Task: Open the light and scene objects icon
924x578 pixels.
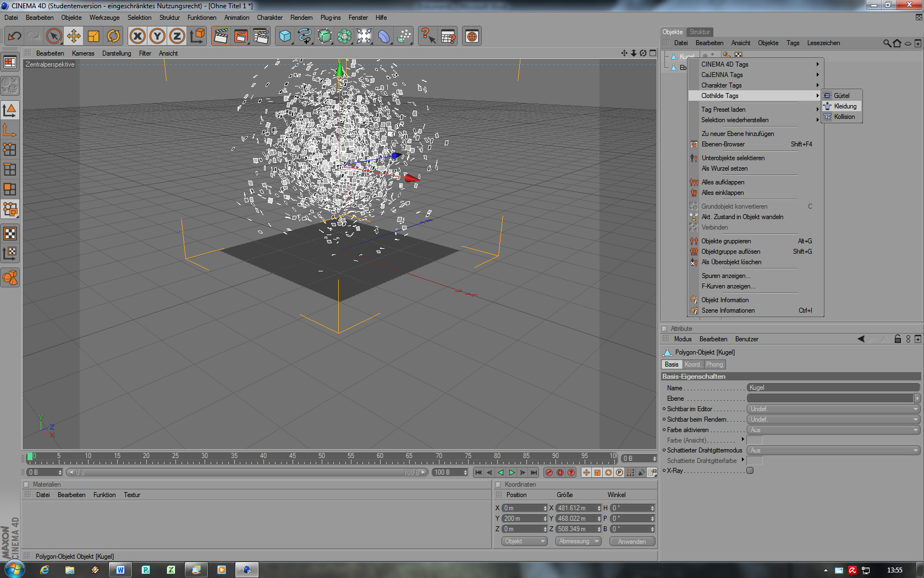Action: [x=364, y=36]
